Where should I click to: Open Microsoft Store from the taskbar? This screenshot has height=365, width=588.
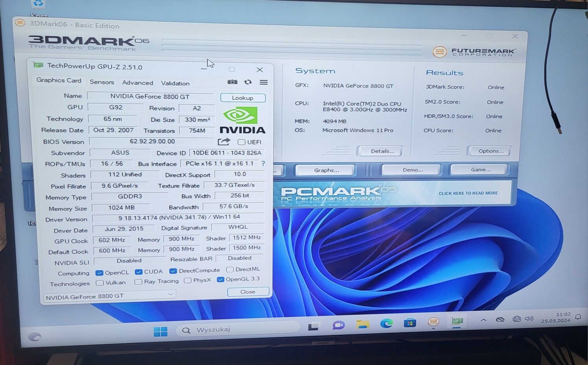click(410, 323)
